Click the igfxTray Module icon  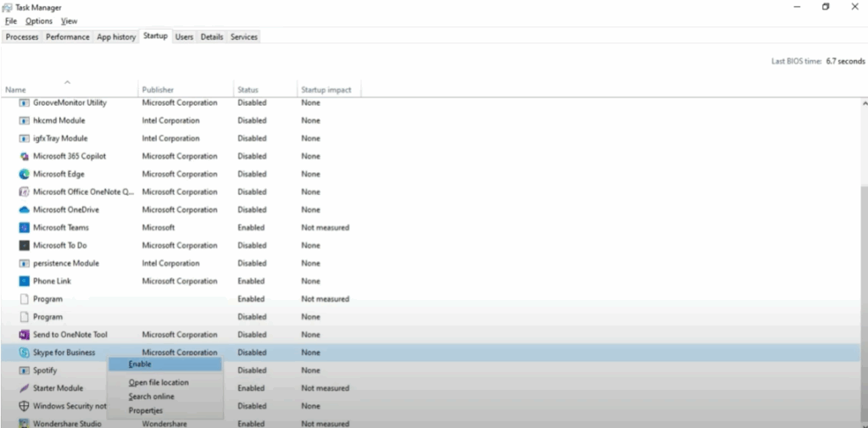[24, 138]
